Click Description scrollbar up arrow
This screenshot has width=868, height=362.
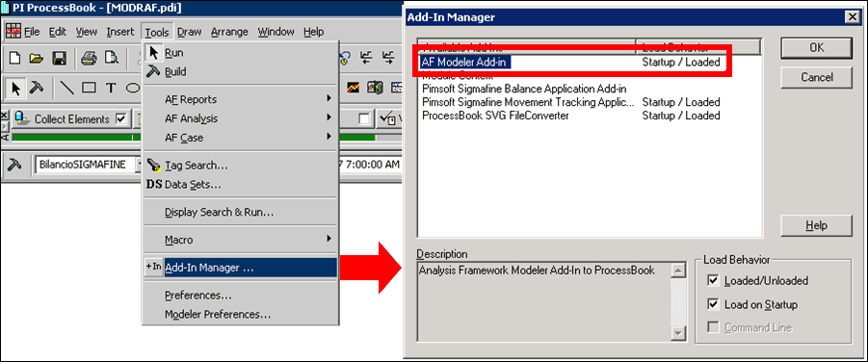point(678,271)
